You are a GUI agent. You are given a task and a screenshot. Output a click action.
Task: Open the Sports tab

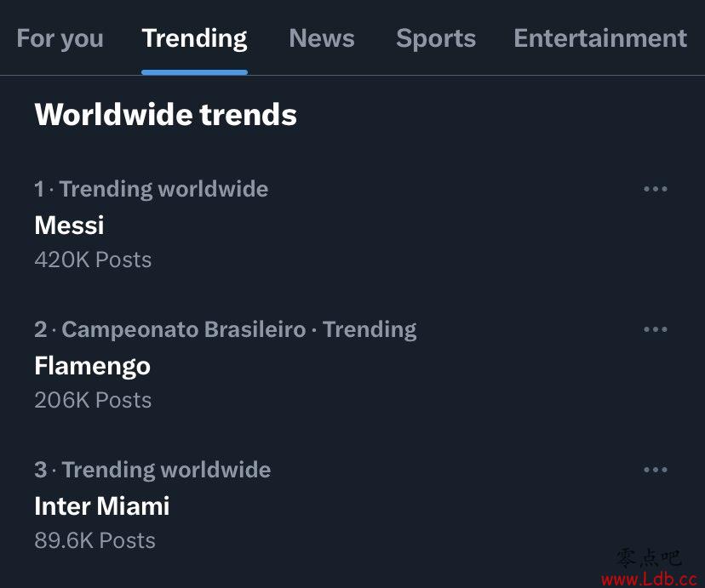pyautogui.click(x=436, y=38)
